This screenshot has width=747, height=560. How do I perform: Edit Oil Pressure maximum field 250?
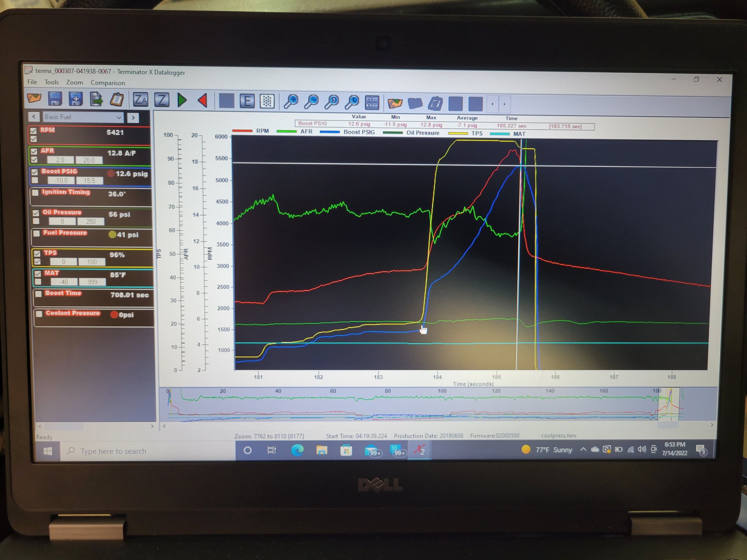91,222
